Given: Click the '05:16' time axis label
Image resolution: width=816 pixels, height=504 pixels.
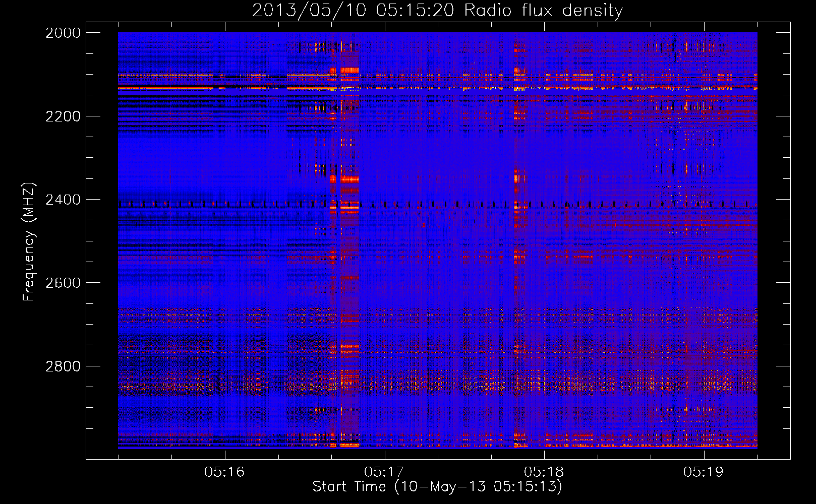Looking at the screenshot, I should [x=224, y=472].
